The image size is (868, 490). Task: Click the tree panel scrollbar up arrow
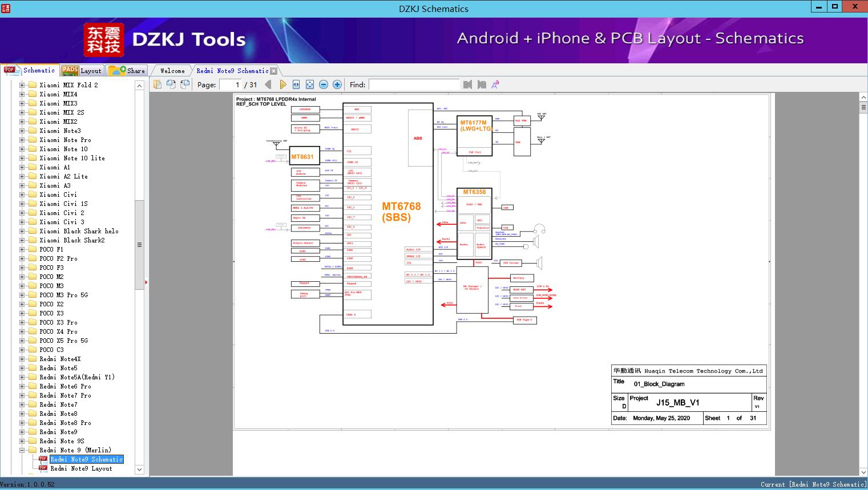(139, 86)
